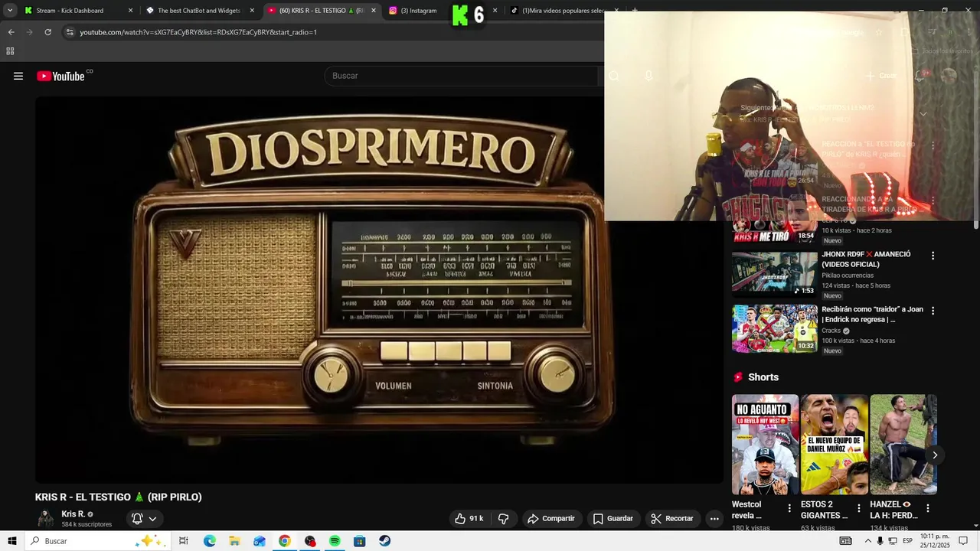The height and width of the screenshot is (551, 980).
Task: Open Steam from the taskbar
Action: [384, 541]
